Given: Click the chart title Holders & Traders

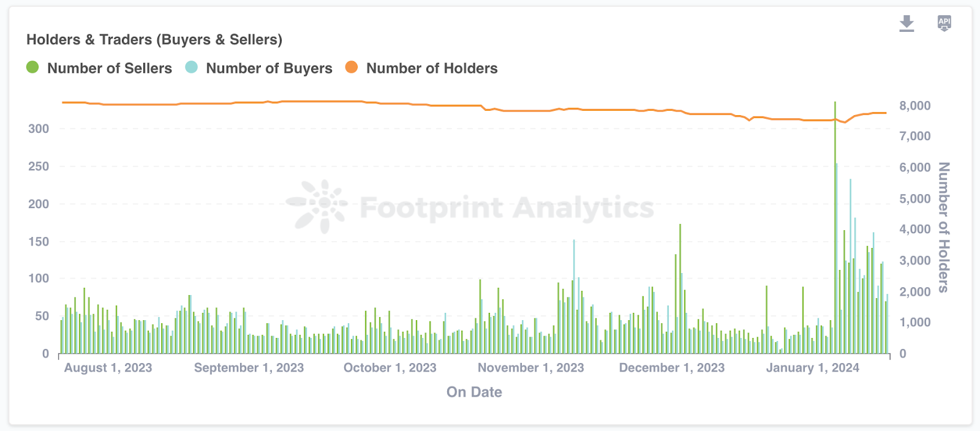Looking at the screenshot, I should point(154,40).
